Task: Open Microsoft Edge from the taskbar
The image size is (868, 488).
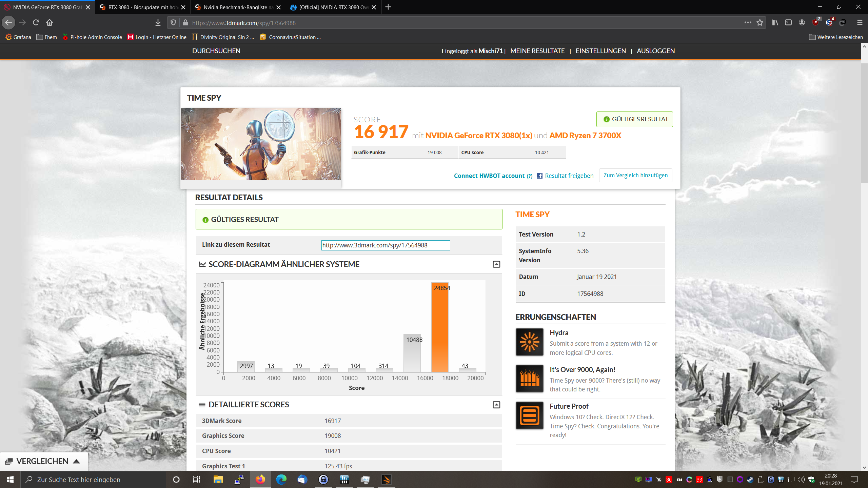Action: 281,480
